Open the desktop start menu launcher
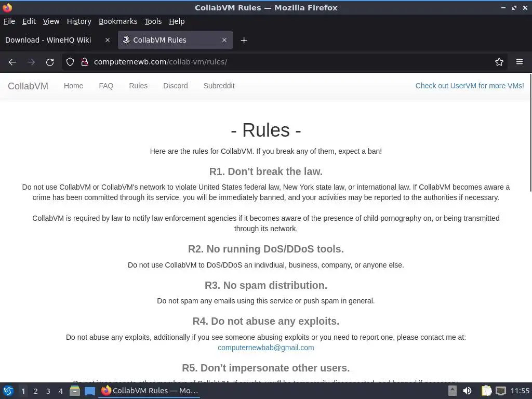 8,391
